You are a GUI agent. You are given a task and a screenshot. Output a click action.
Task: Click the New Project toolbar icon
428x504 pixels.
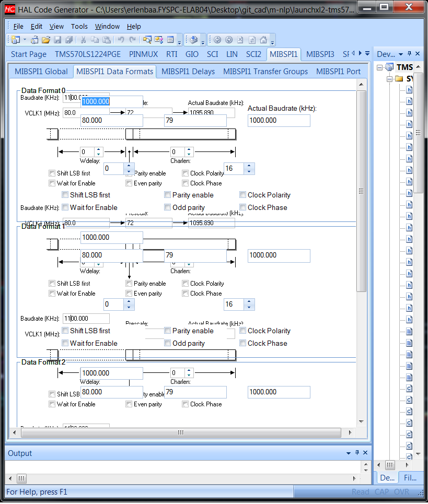pyautogui.click(x=16, y=40)
